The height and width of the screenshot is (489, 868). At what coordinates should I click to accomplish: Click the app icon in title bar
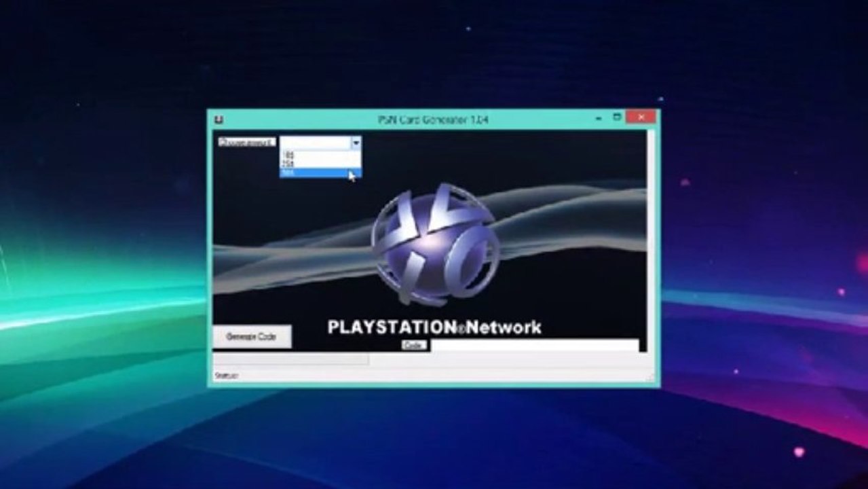coord(219,120)
